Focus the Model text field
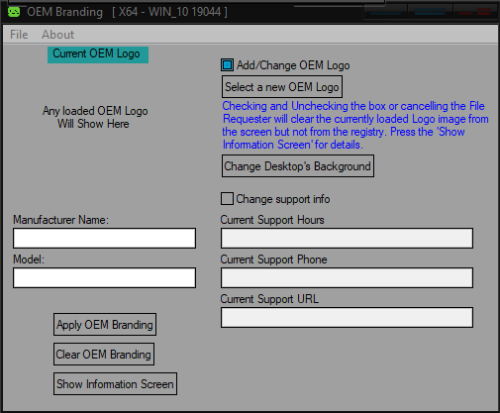 coord(104,278)
